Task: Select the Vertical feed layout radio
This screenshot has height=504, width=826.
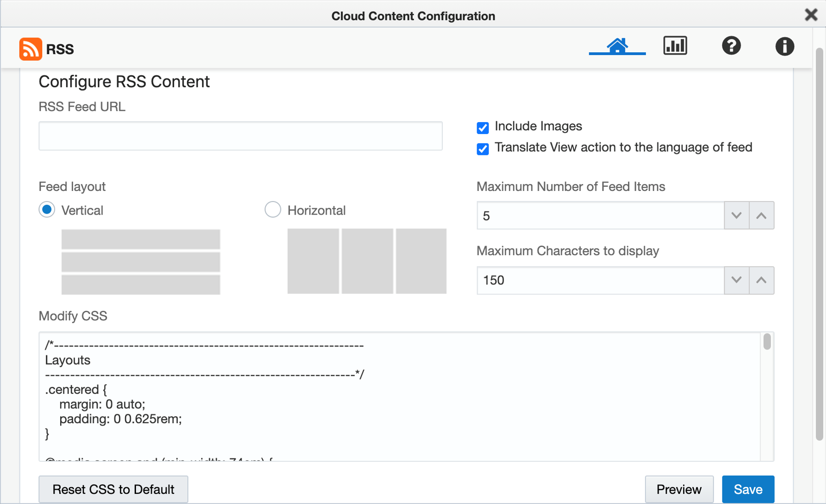Action: 47,210
